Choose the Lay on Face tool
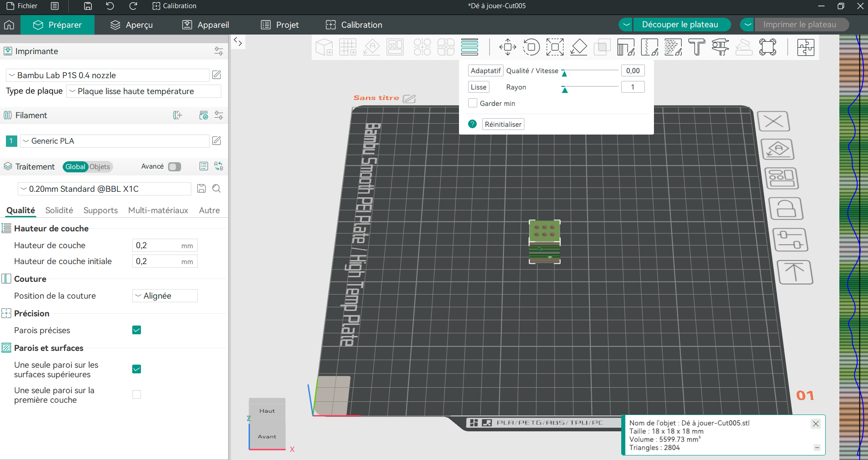 click(579, 47)
